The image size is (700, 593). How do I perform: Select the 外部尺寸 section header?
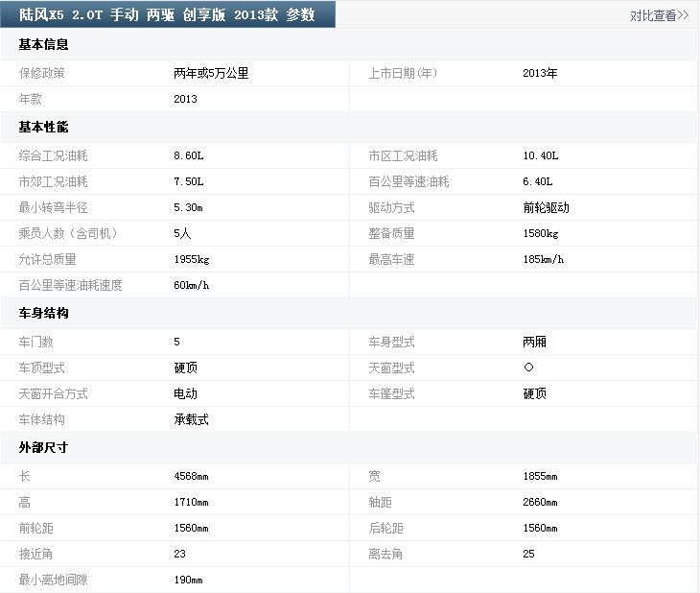43,448
